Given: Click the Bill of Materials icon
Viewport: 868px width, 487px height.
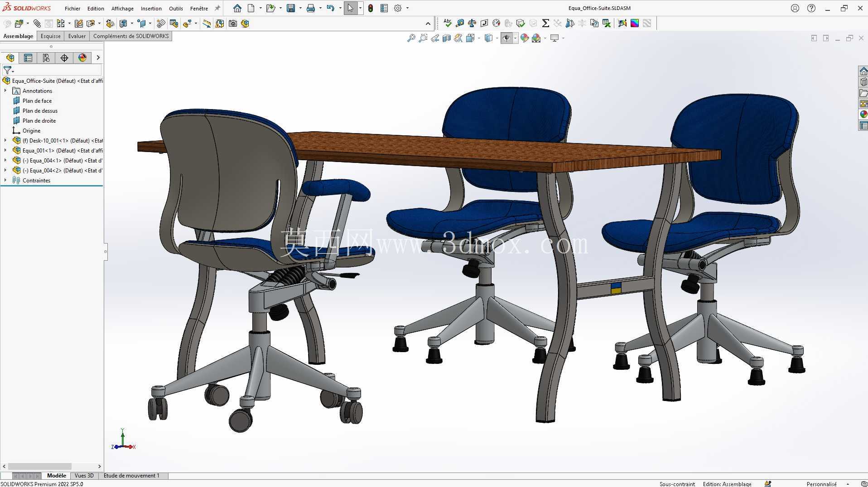Looking at the screenshot, I should pyautogui.click(x=174, y=24).
